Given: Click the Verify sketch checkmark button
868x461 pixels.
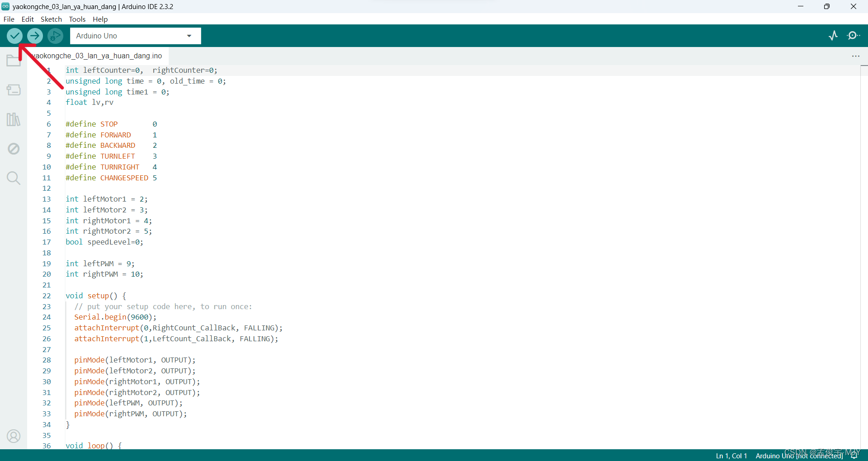Looking at the screenshot, I should pyautogui.click(x=14, y=36).
